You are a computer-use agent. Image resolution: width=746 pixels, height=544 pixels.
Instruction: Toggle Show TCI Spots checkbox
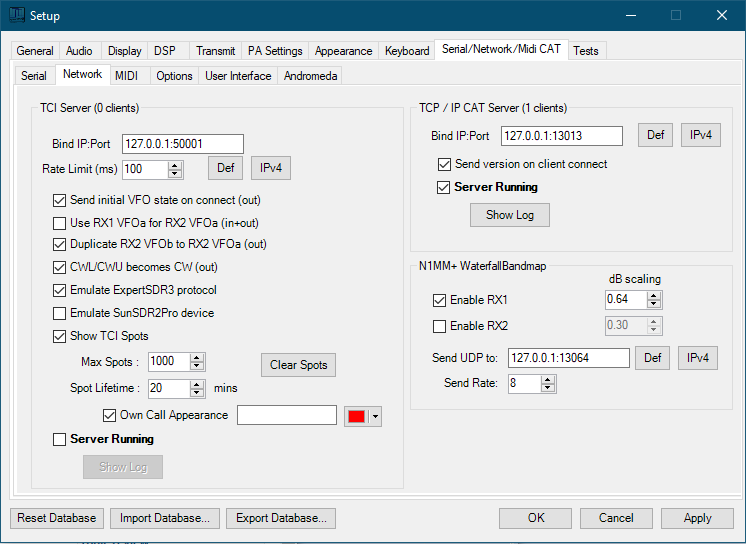tap(59, 336)
